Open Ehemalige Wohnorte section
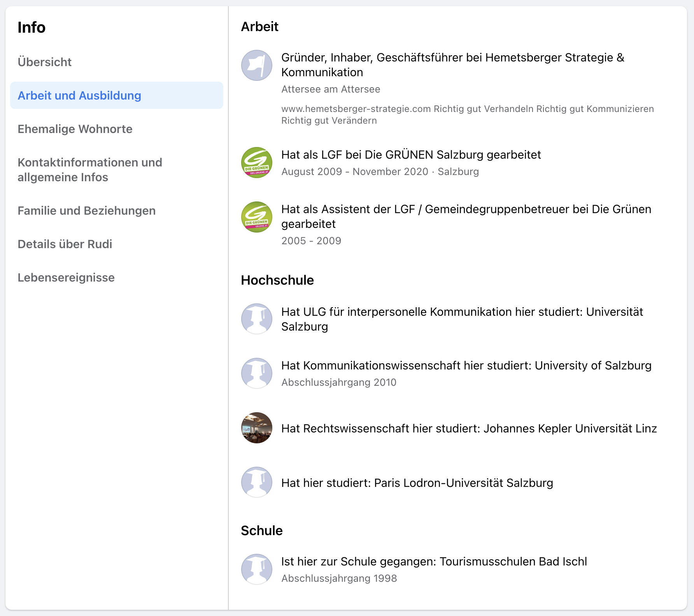The height and width of the screenshot is (616, 694). (x=117, y=129)
